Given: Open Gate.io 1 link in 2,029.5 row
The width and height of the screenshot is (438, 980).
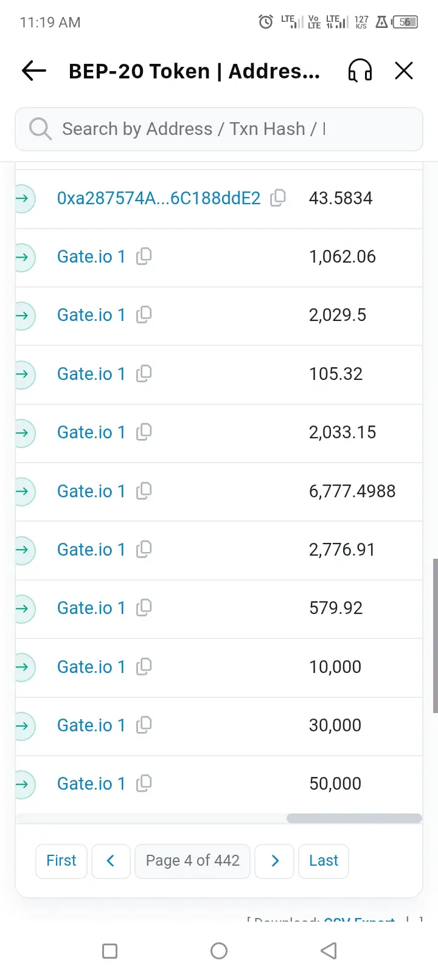Looking at the screenshot, I should [91, 315].
